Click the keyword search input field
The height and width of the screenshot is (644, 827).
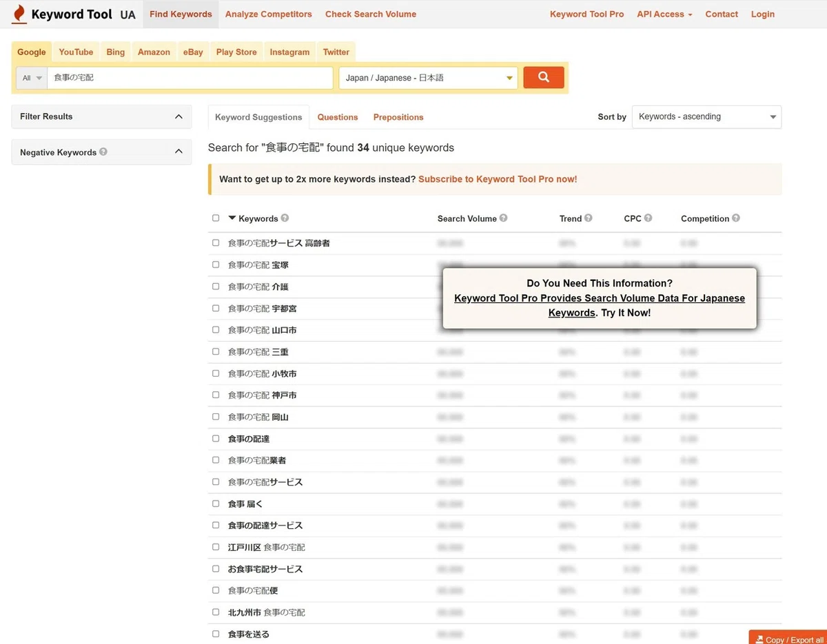point(190,78)
